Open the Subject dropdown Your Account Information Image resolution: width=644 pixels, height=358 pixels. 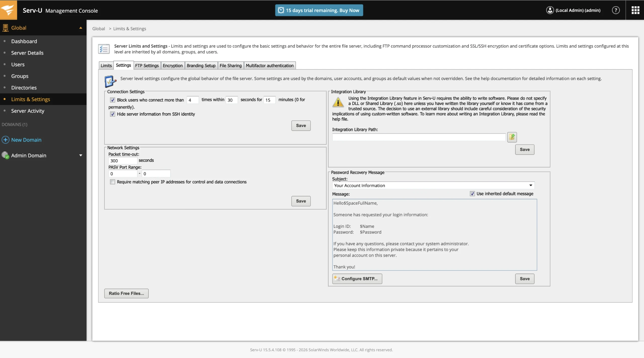click(x=433, y=185)
